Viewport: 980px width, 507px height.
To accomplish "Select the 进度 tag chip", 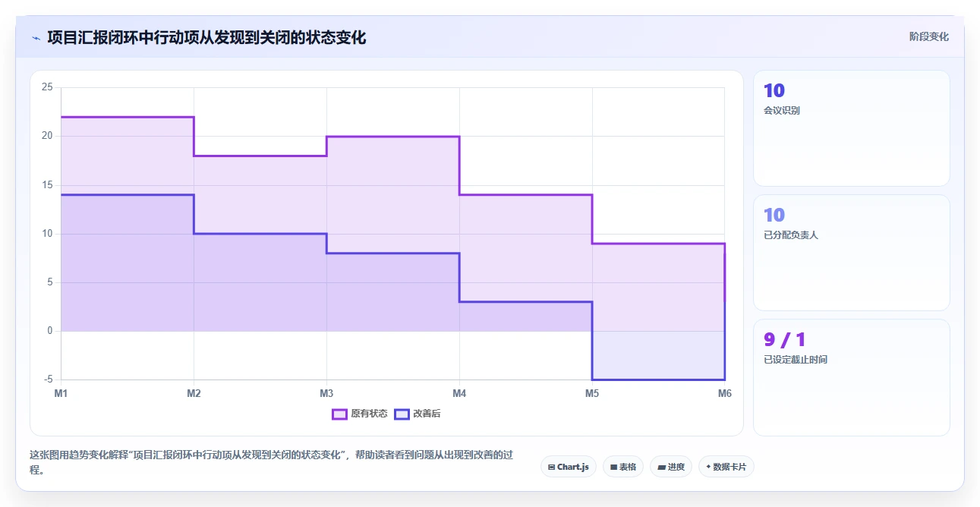I will tap(671, 467).
